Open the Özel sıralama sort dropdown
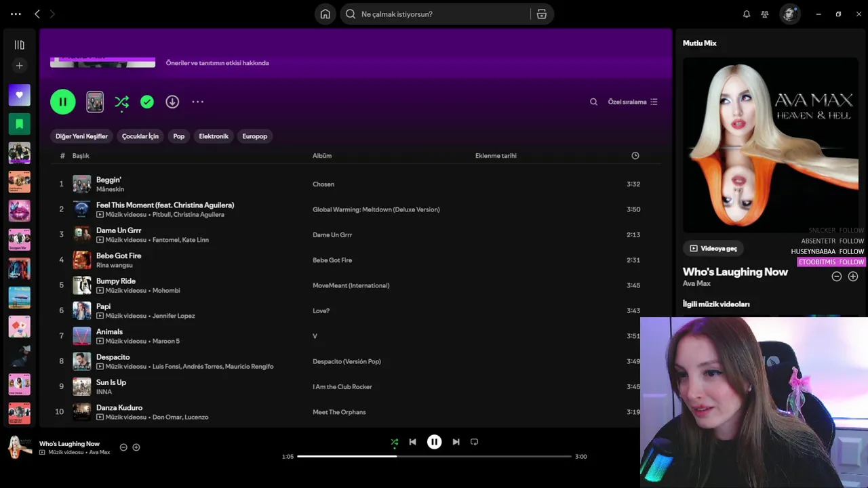This screenshot has height=488, width=868. coord(633,102)
